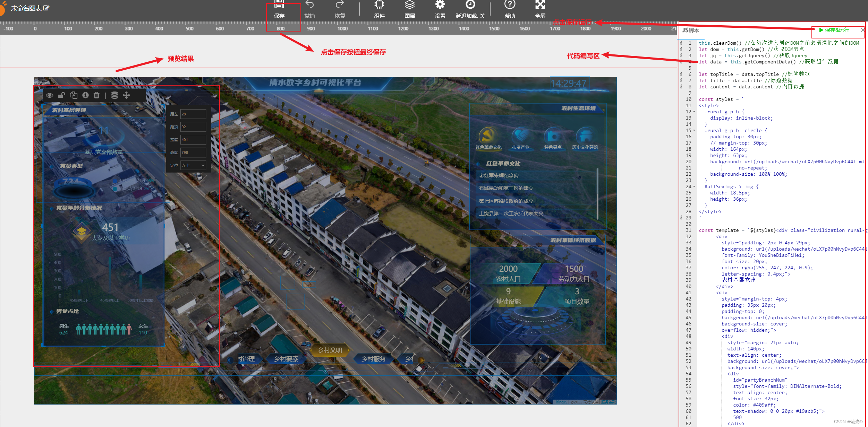The width and height of the screenshot is (868, 427).
Task: Select the 乡村服务 navigation tab
Action: pyautogui.click(x=374, y=359)
